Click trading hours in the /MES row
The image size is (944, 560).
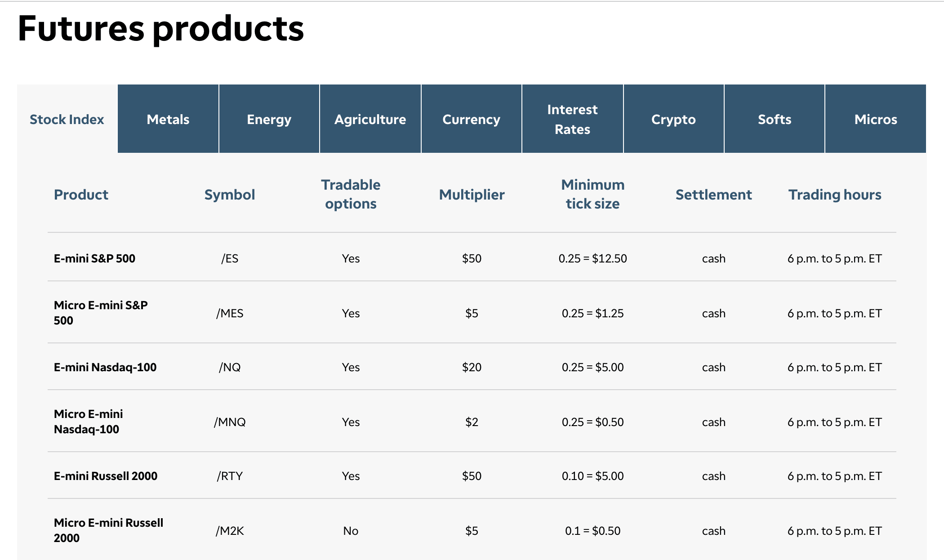coord(835,313)
